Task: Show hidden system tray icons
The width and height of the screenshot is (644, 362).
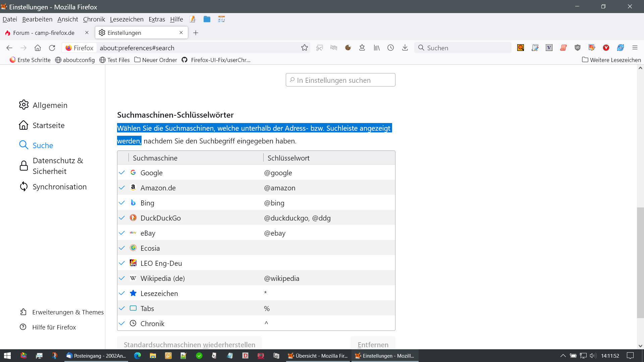Action: click(x=563, y=356)
